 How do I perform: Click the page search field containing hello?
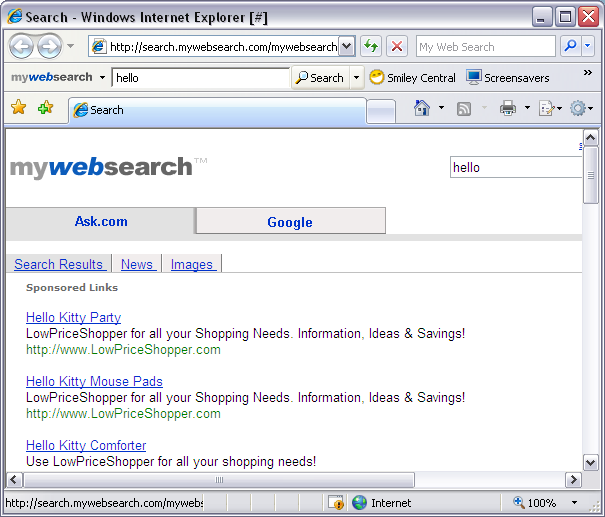(x=516, y=167)
